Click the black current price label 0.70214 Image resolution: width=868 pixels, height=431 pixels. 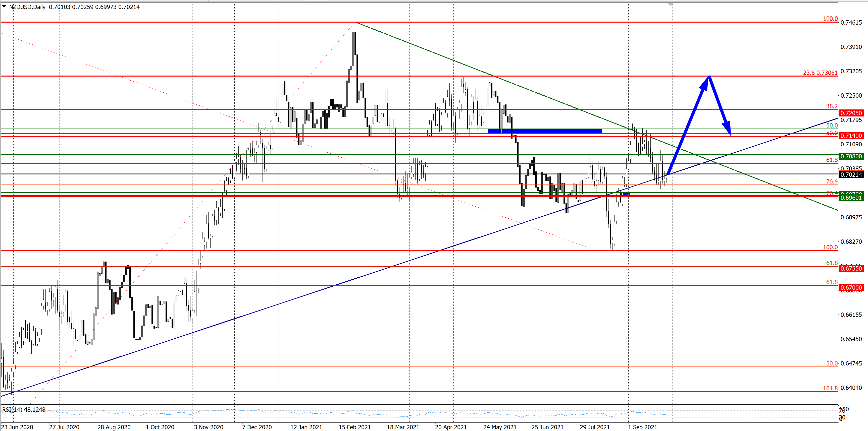851,174
